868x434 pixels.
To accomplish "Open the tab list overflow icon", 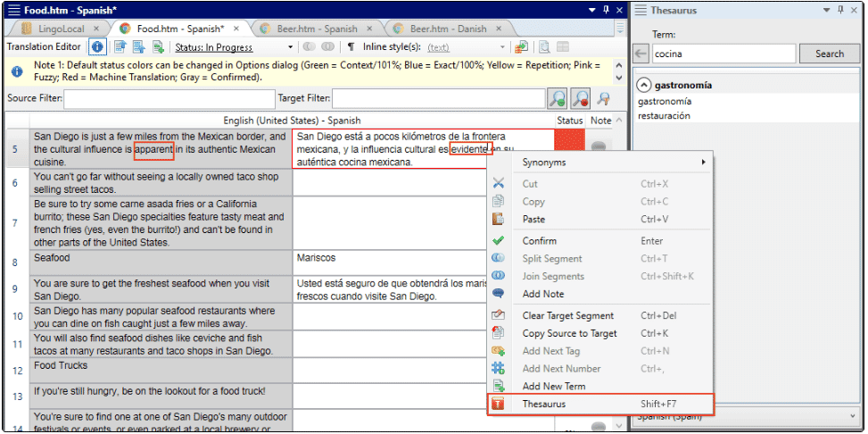I will [620, 29].
